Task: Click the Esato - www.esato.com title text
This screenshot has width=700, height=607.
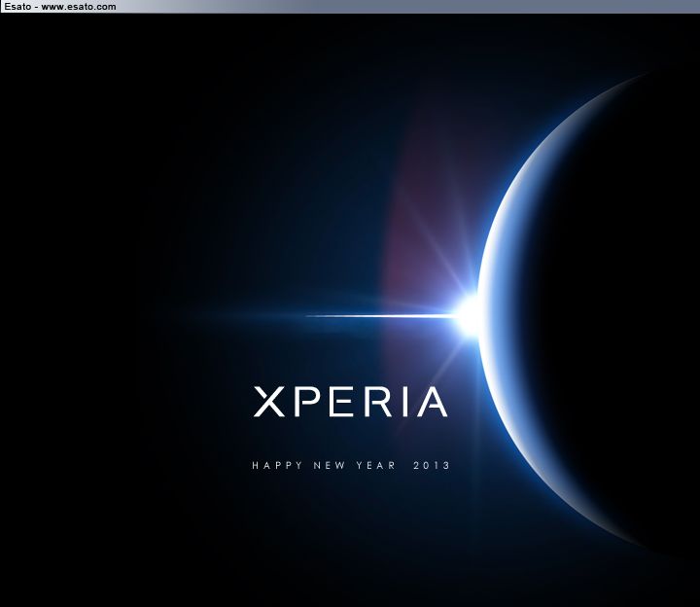Action: 60,7
